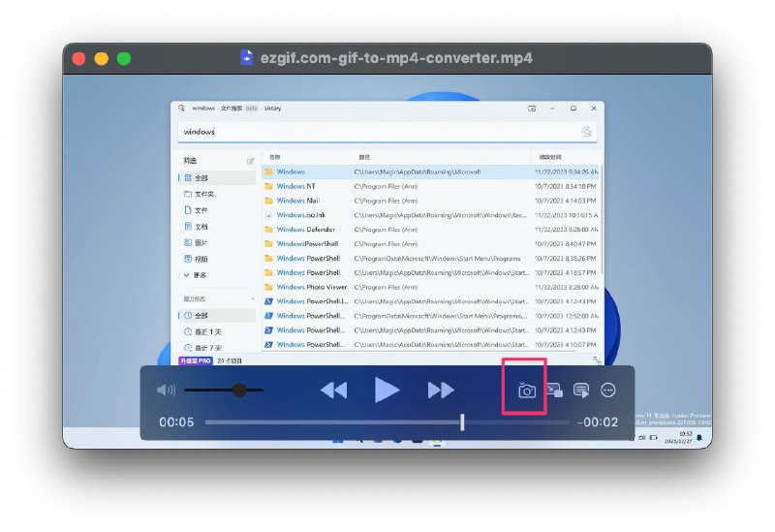
Task: Click the MP4 file icon in title bar
Action: tap(247, 58)
